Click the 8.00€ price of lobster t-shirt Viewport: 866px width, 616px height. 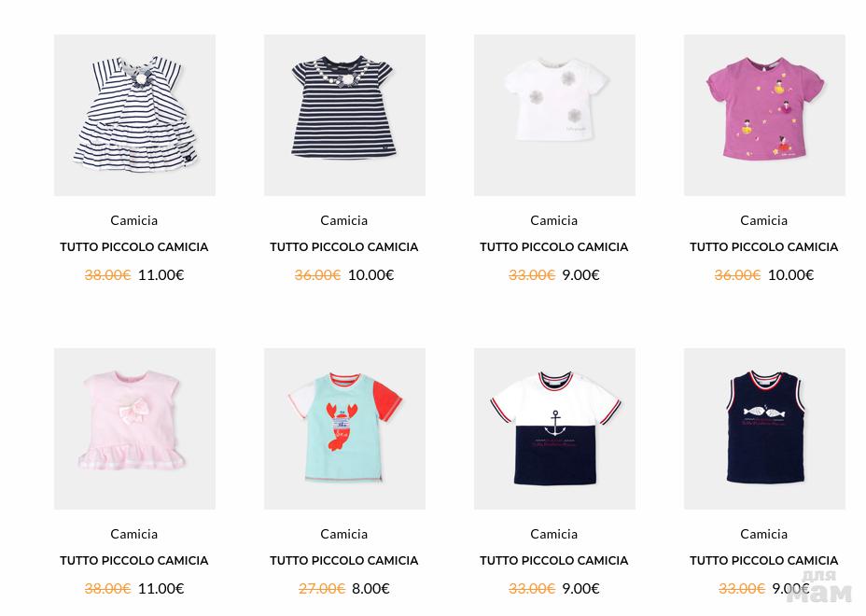point(370,588)
